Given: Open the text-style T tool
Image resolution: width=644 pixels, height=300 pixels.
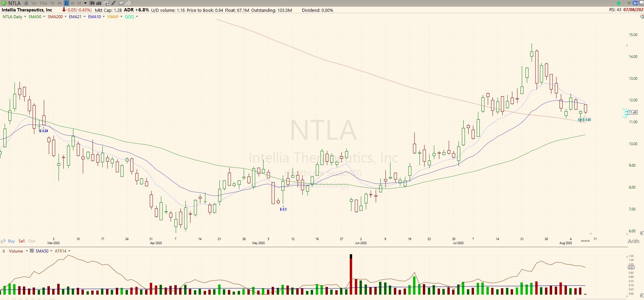Looking at the screenshot, I should click(92, 3).
